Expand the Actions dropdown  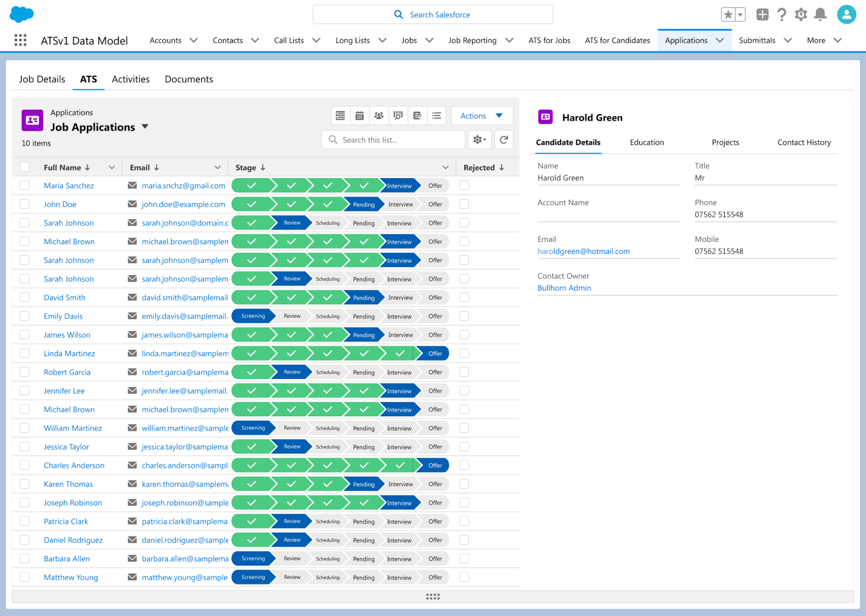pyautogui.click(x=482, y=116)
